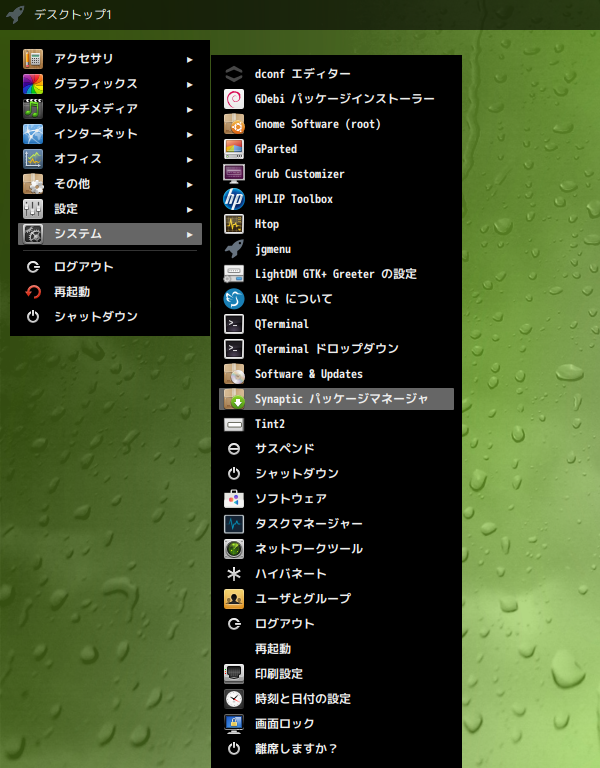Click the GParted disk icon
600x768 pixels.
[x=234, y=149]
